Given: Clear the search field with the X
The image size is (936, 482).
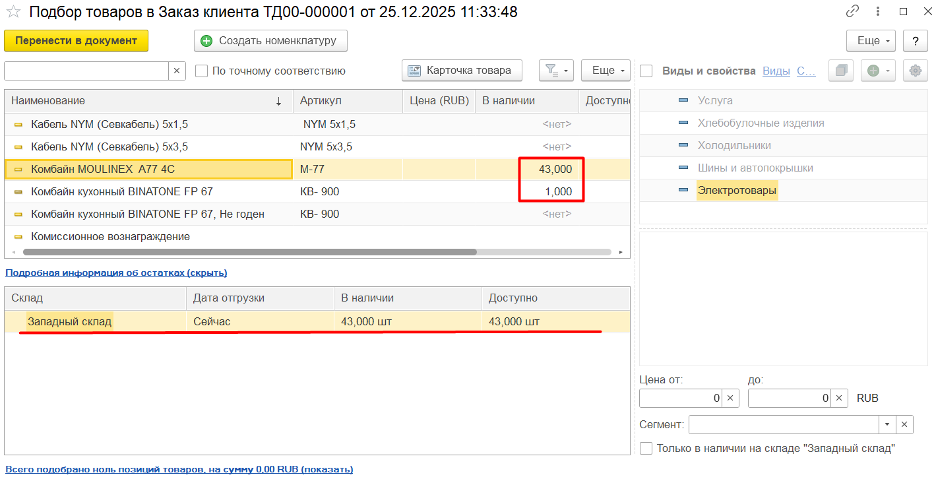Looking at the screenshot, I should [177, 71].
